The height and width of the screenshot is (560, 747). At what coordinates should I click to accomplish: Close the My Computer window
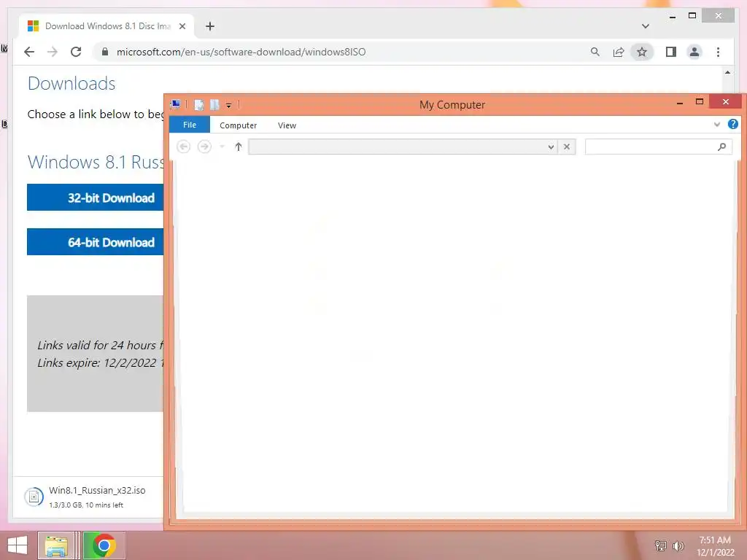726,102
